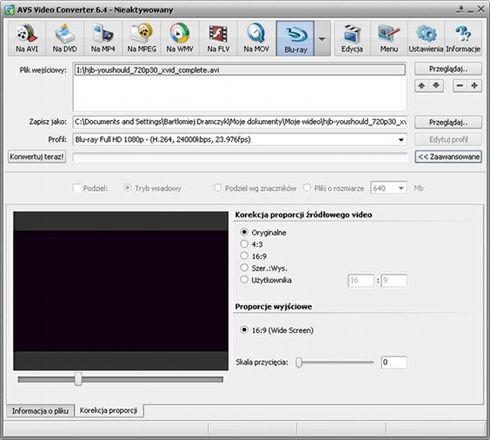
Task: Click the video preview area
Action: 121,291
